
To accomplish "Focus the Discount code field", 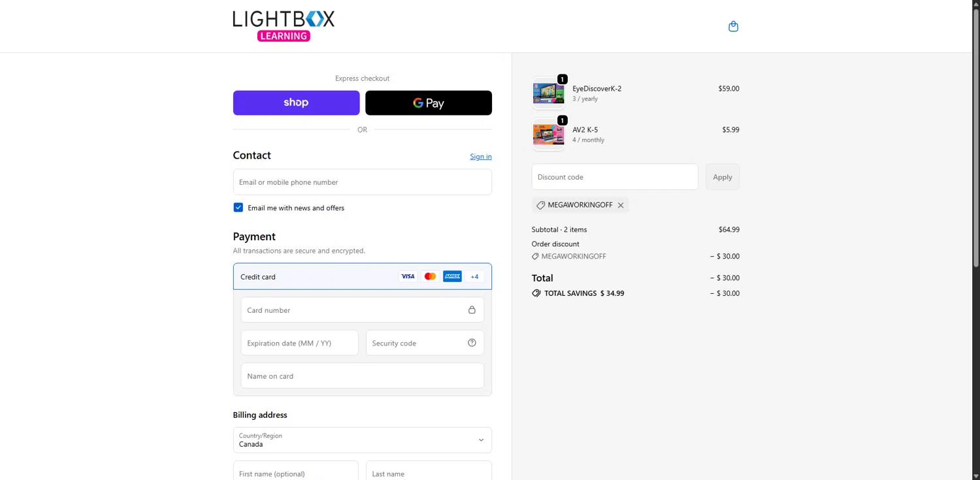I will click(615, 177).
